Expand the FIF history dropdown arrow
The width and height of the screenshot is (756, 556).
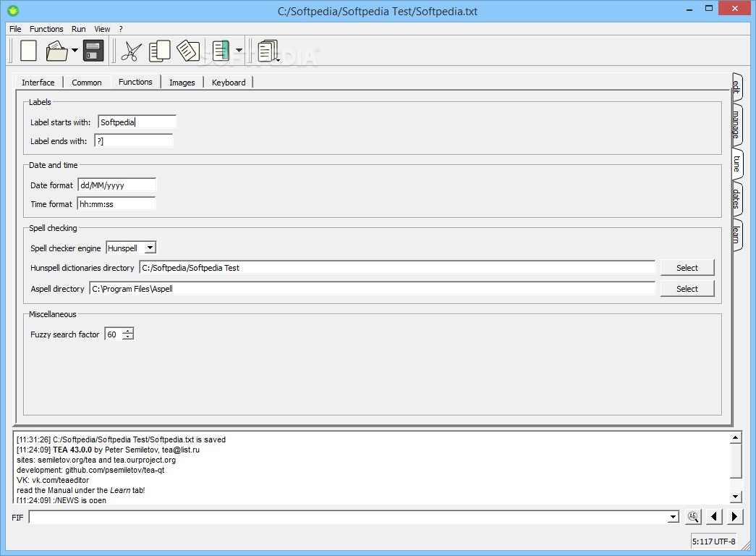click(x=674, y=518)
